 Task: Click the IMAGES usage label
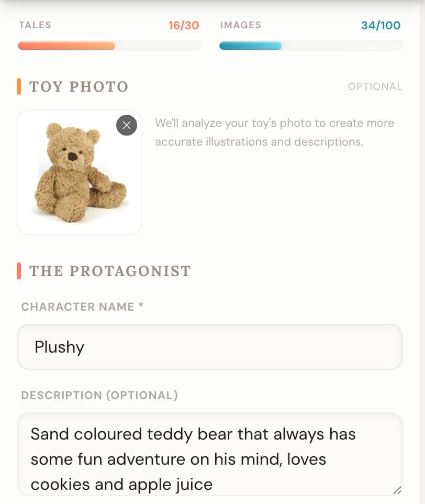coord(240,25)
